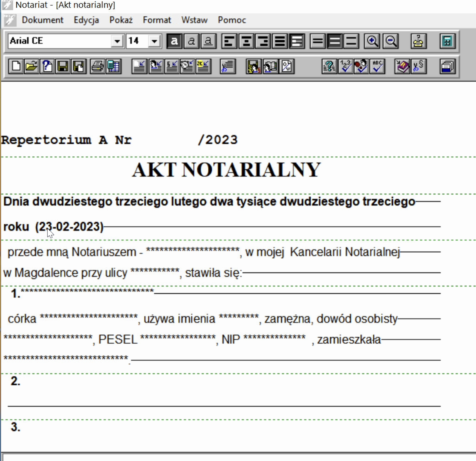The height and width of the screenshot is (461, 476).
Task: Set double line spacing
Action: pyautogui.click(x=351, y=41)
